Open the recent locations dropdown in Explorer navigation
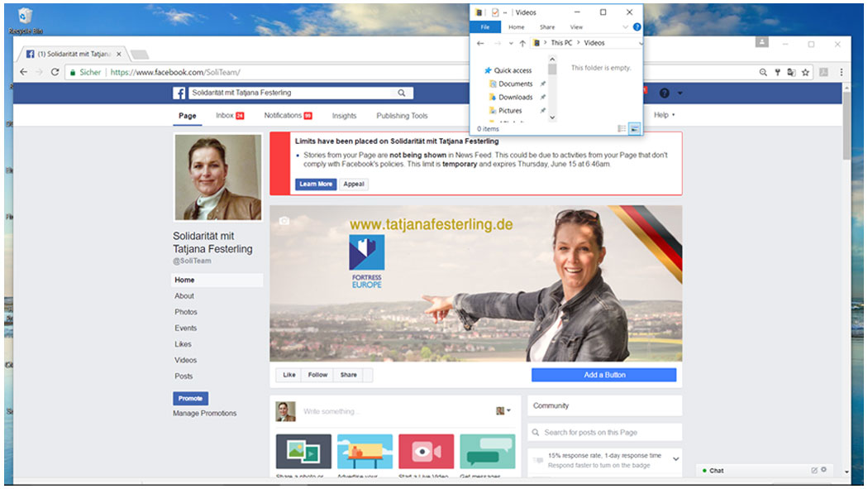 point(510,43)
